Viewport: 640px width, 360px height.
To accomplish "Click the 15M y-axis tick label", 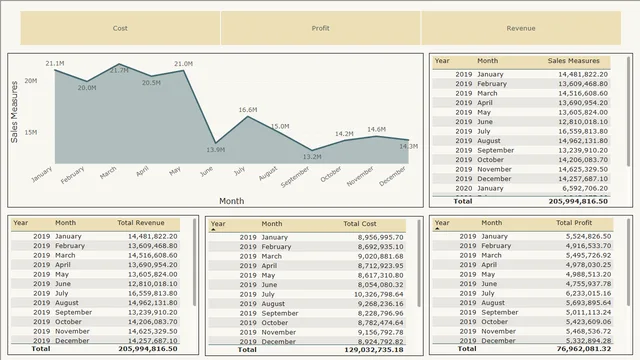I will pos(31,133).
